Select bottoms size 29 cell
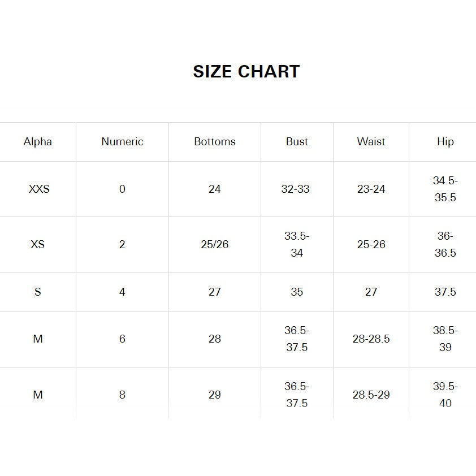The image size is (476, 476). [x=215, y=395]
